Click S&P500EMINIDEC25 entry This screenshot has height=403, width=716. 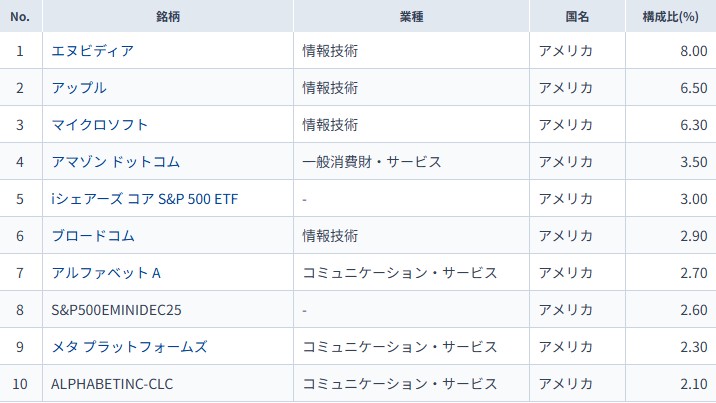(118, 310)
